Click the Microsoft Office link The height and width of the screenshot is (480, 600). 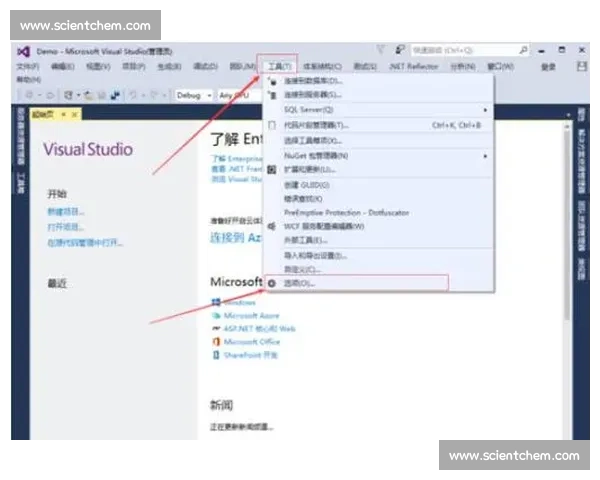(x=252, y=341)
